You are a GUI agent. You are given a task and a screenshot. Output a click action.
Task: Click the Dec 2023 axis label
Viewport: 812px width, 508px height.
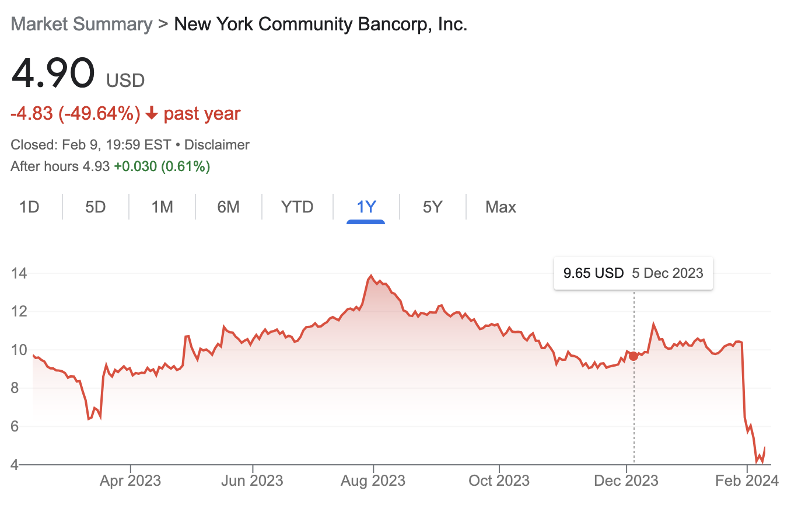pos(626,481)
